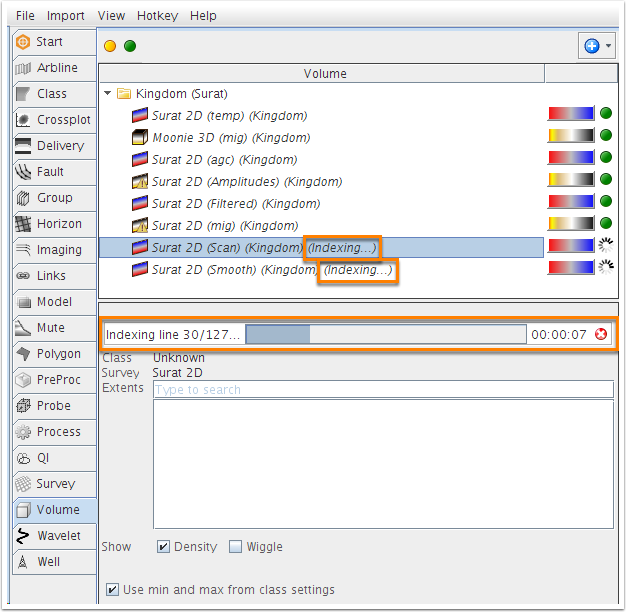Select Surat 2D (Smooth) (Kingdom) row
Image resolution: width=626 pixels, height=612 pixels.
321,269
